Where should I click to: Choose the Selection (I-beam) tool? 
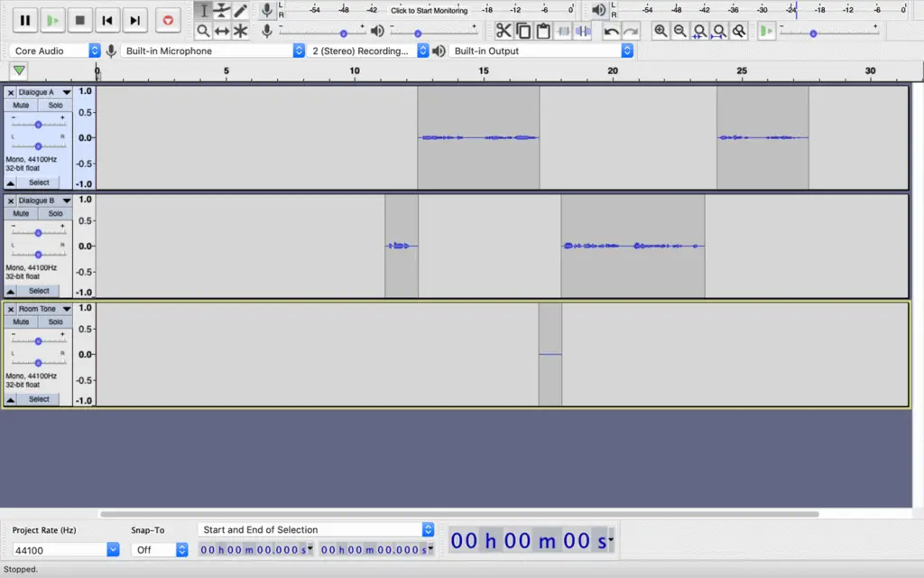pyautogui.click(x=203, y=11)
